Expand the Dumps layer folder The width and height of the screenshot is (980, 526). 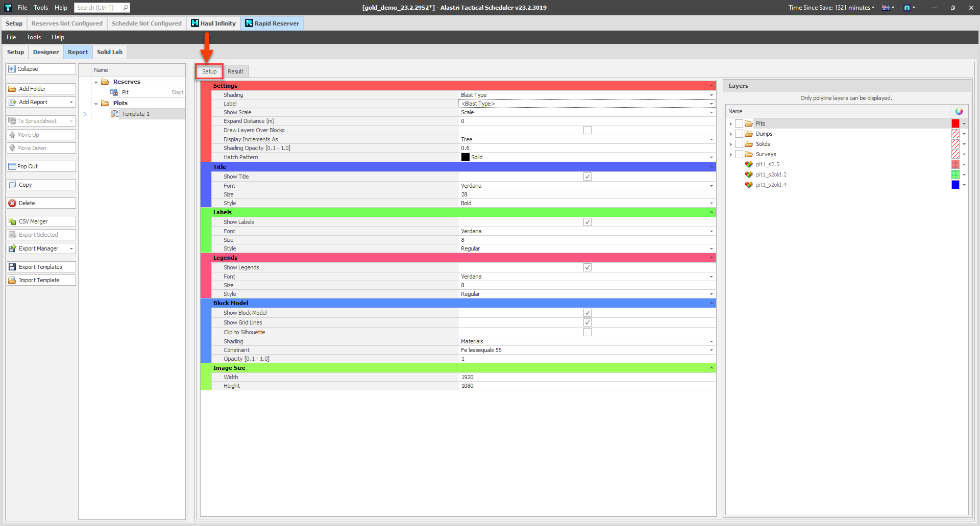click(730, 134)
